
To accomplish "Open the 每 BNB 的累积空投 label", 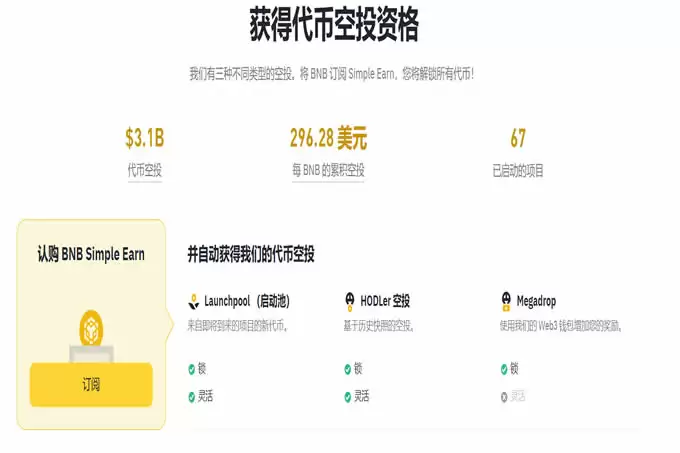I will [328, 170].
